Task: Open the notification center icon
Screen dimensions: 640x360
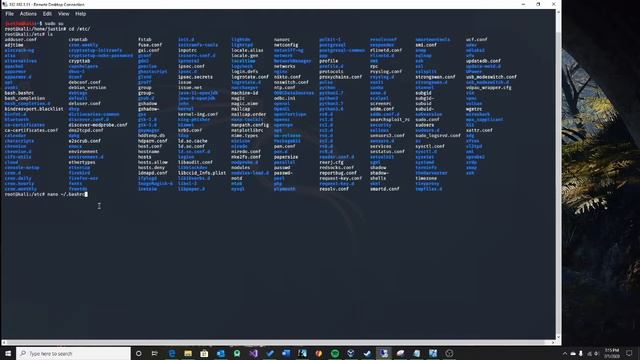Action: [629, 353]
